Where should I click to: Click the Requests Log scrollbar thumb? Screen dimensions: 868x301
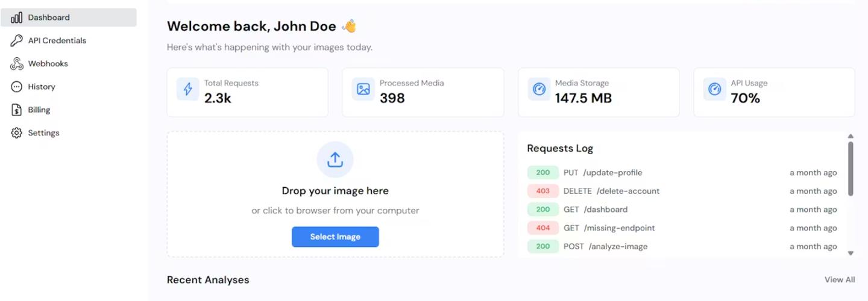coord(851,169)
